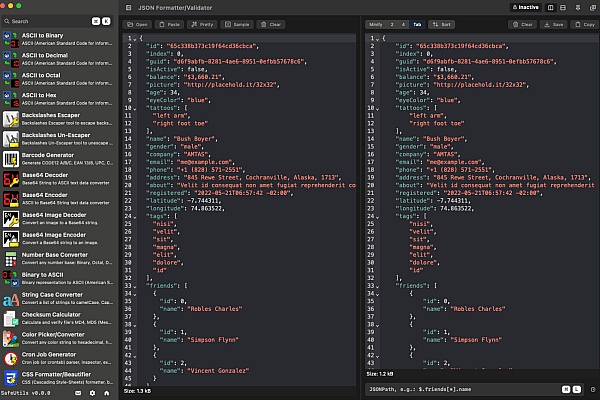The width and height of the screenshot is (600, 400).
Task: Open the Color Picker/Converter icon
Action: [x=11, y=338]
